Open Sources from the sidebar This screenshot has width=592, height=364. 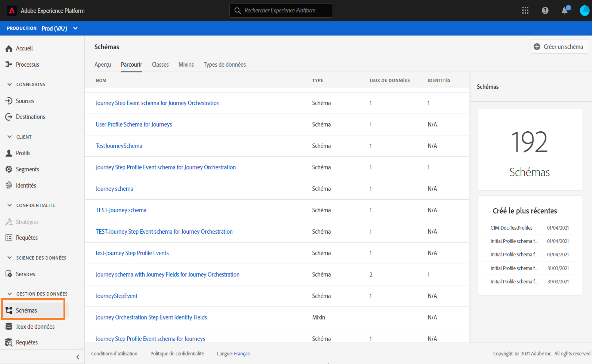(25, 101)
